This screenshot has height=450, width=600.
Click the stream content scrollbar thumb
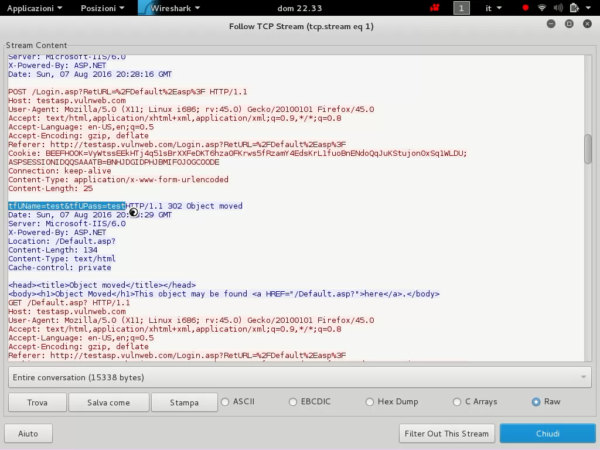coord(588,149)
